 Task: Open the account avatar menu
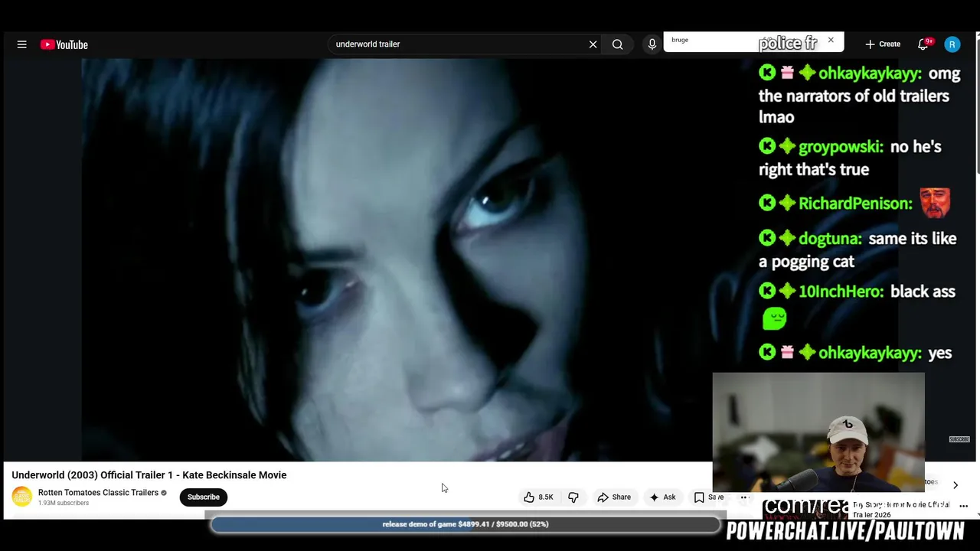[952, 44]
